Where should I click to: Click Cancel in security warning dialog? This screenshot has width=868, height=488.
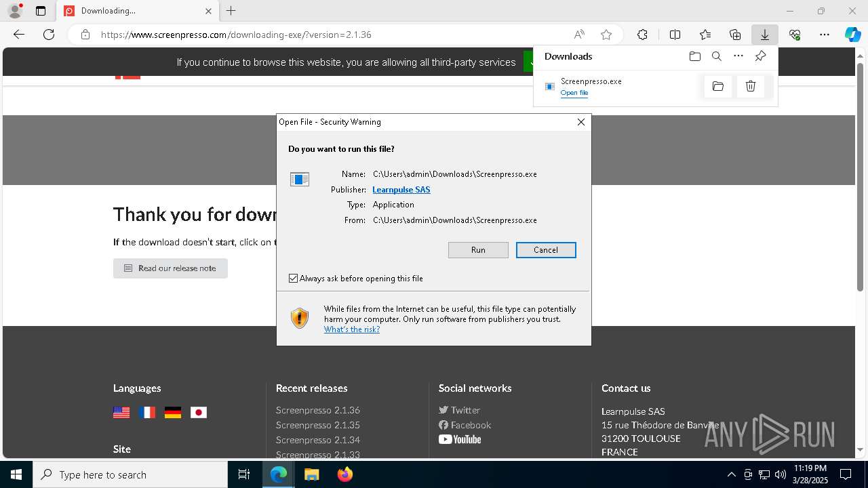click(546, 250)
